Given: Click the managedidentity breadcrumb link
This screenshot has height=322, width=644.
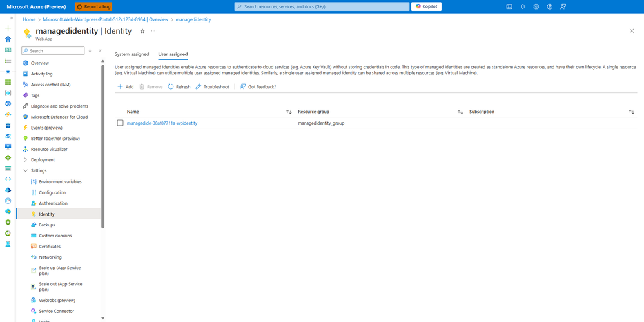Looking at the screenshot, I should click(193, 19).
